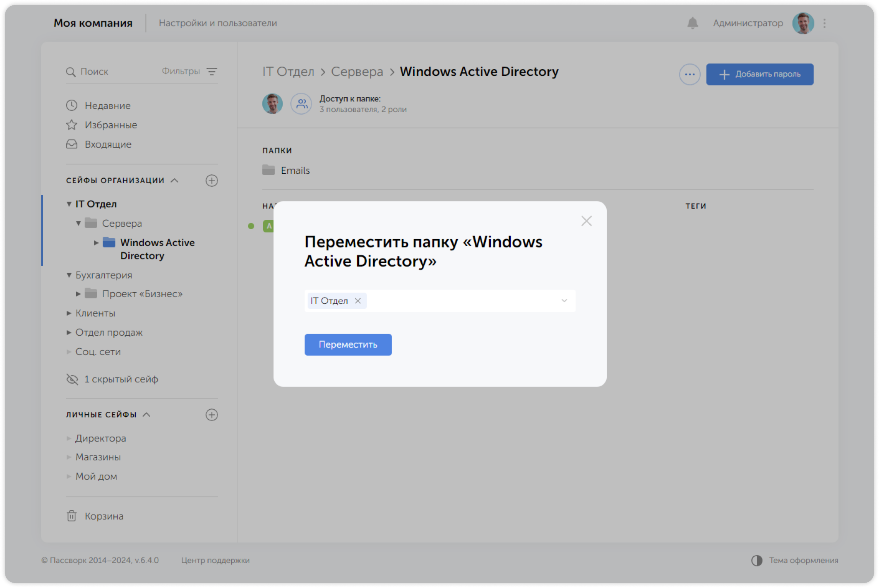Expand the Клиенты vault tree
The height and width of the screenshot is (588, 879).
[69, 313]
